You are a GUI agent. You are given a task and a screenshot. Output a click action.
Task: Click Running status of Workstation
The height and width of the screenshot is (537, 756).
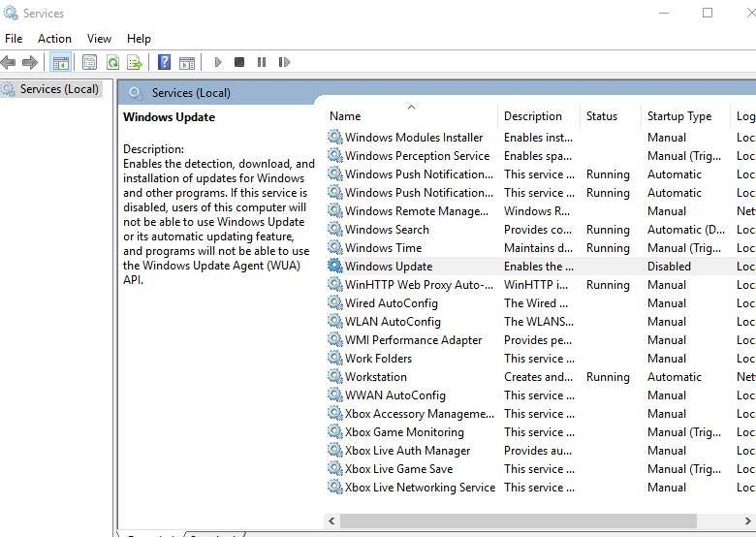(608, 377)
